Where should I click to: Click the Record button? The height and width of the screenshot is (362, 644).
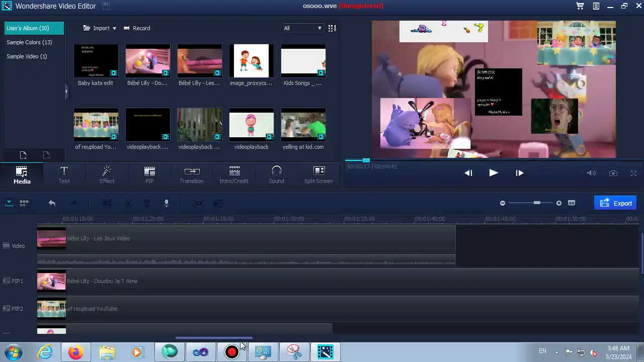tap(137, 28)
